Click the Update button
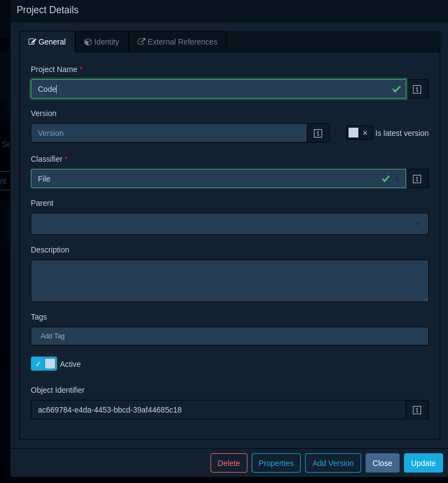Screen dimensions: 448x483 click(423, 463)
